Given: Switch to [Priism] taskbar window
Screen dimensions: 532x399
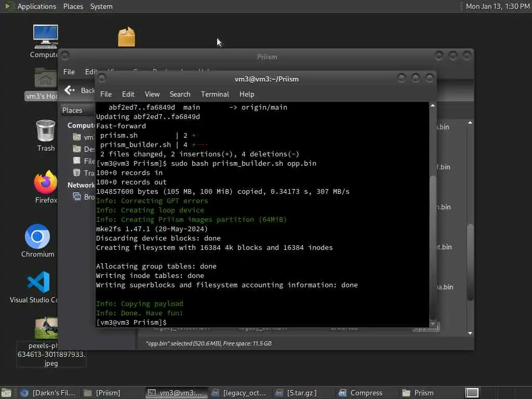Looking at the screenshot, I should 102,393.
